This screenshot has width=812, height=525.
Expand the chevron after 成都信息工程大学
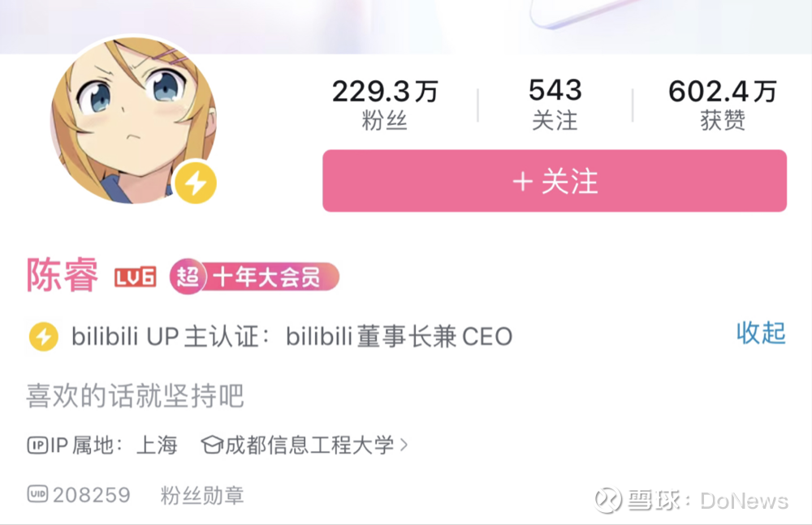click(404, 445)
